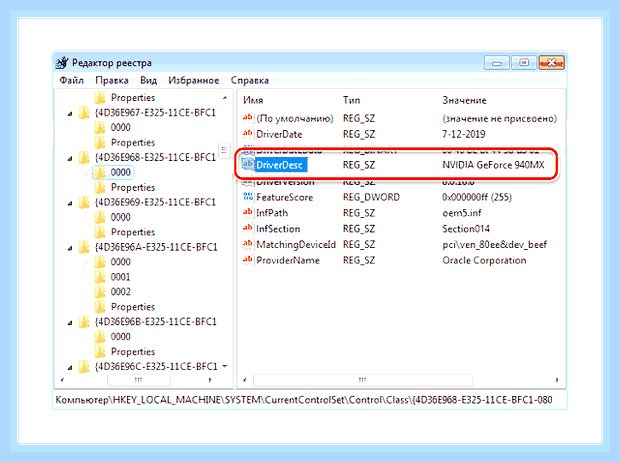Screen dimensions: 620x462
Task: Sort values by the Имя column header
Action: click(x=253, y=100)
